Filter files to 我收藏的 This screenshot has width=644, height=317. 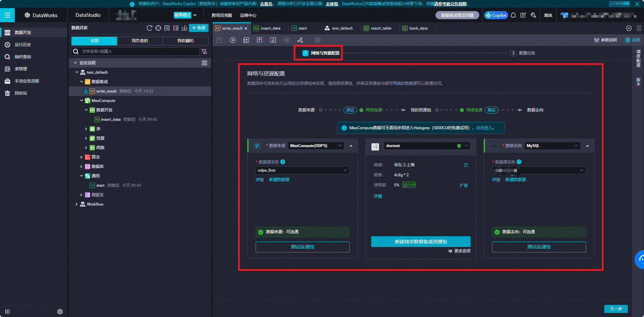click(x=186, y=41)
